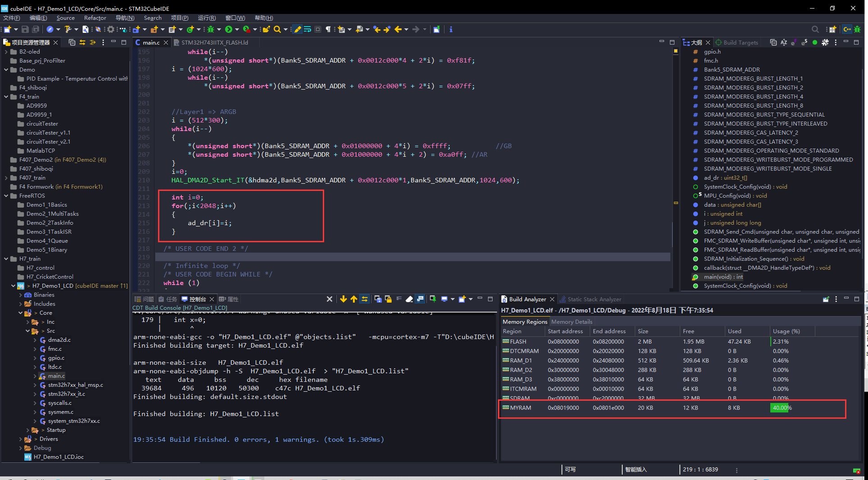Expand the Binaries node

pos(20,294)
